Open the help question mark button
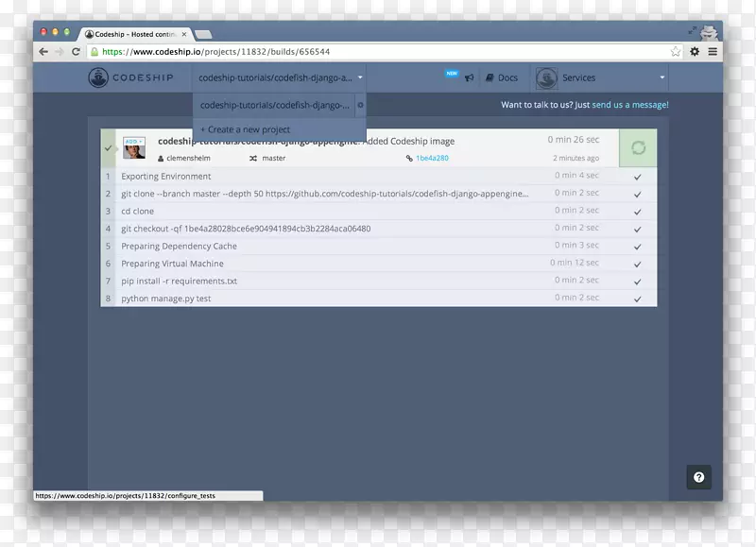The height and width of the screenshot is (547, 756). 698,477
